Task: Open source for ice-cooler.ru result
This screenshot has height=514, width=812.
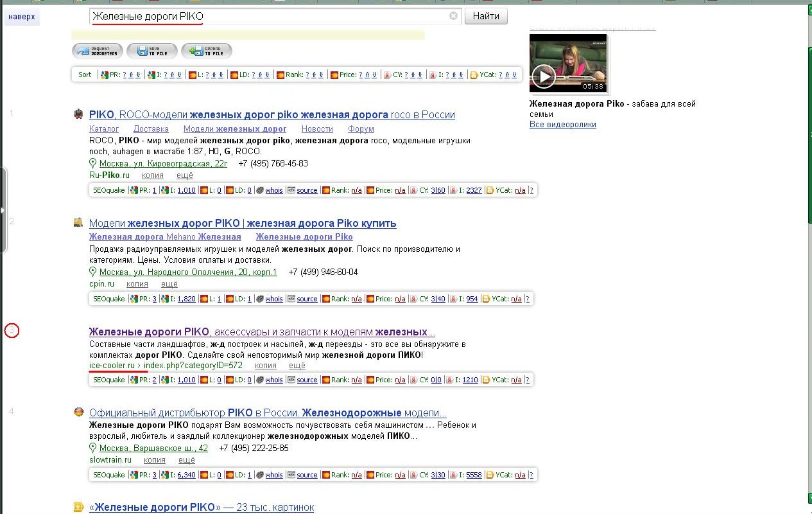Action: [x=307, y=380]
